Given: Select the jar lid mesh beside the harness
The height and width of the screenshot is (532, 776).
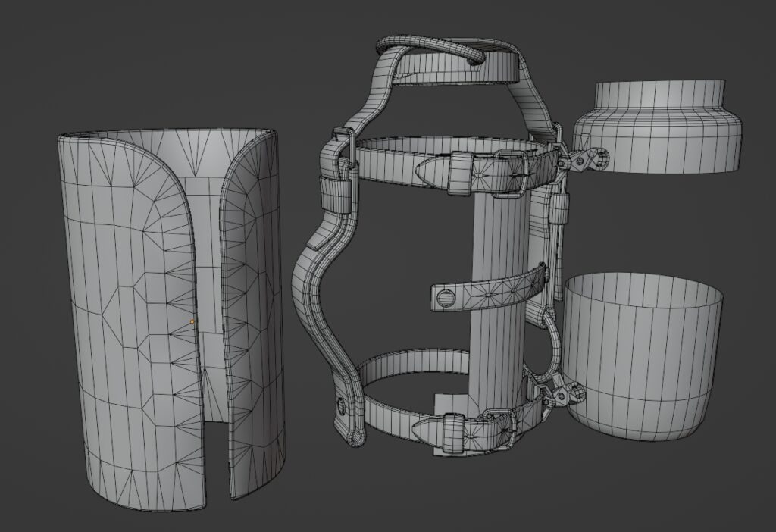Looking at the screenshot, I should pyautogui.click(x=658, y=127).
